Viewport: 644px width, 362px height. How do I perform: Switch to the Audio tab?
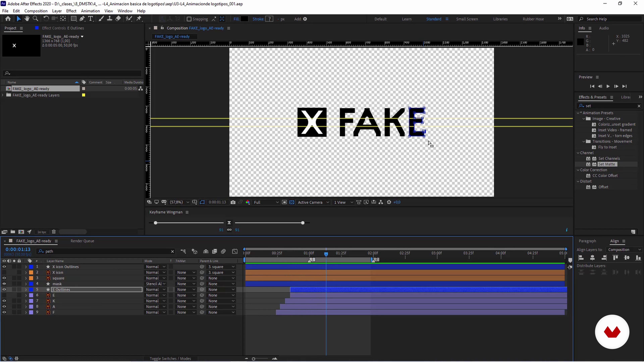coord(604,28)
